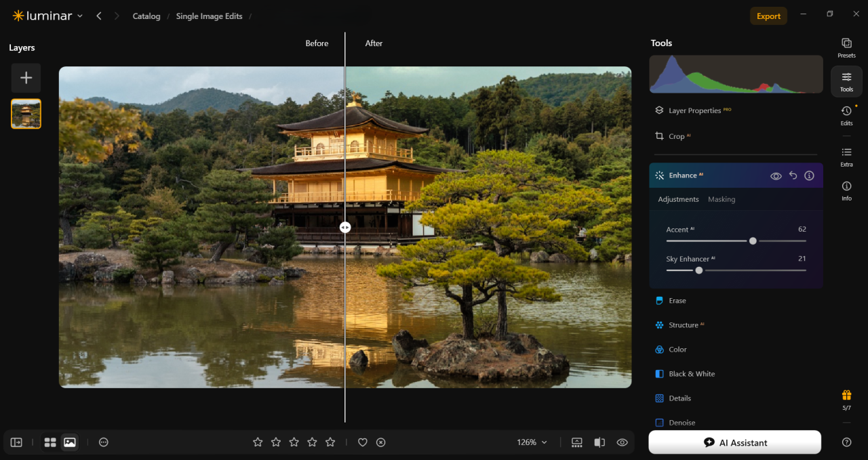This screenshot has width=868, height=460.
Task: Rate image four stars
Action: pyautogui.click(x=312, y=442)
